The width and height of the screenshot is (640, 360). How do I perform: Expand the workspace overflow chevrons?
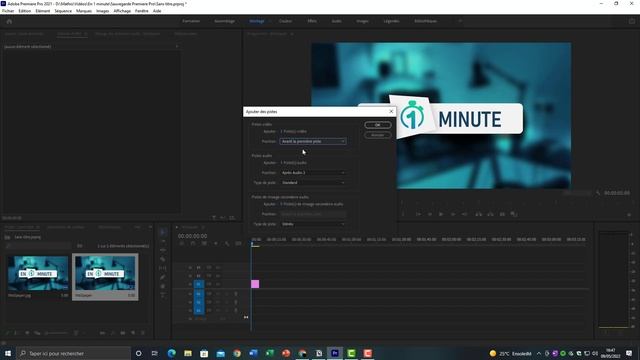click(460, 21)
